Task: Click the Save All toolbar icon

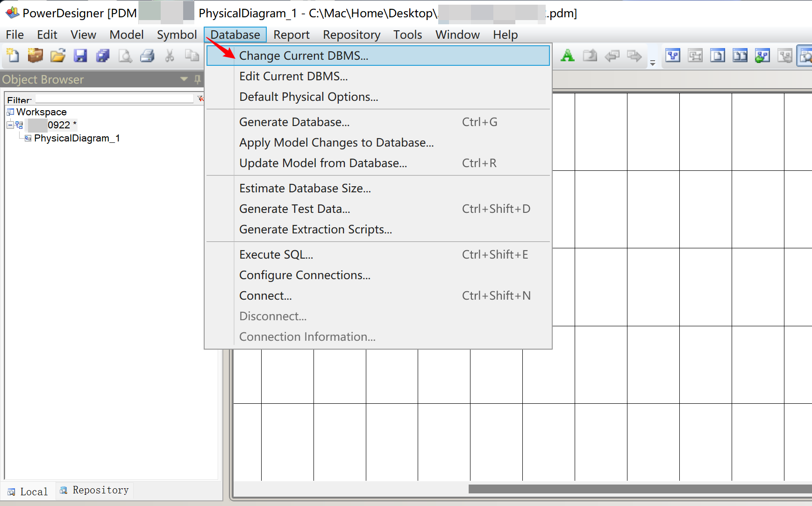Action: pos(103,56)
